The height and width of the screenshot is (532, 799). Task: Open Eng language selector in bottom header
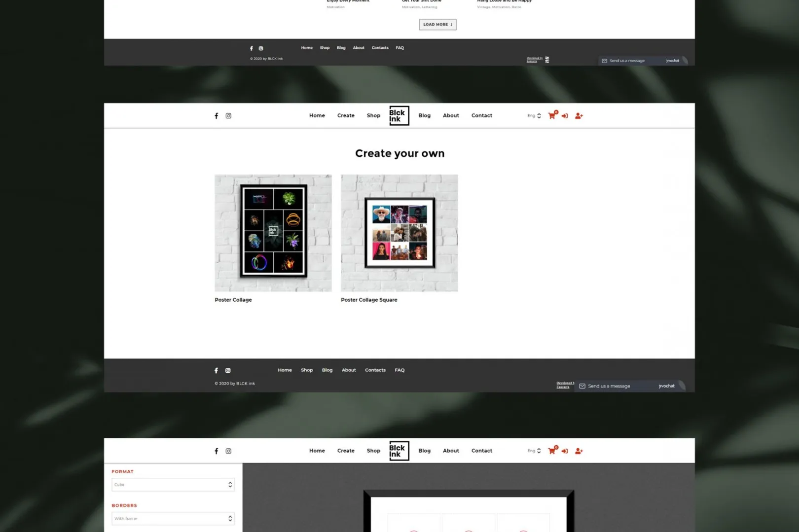point(534,451)
